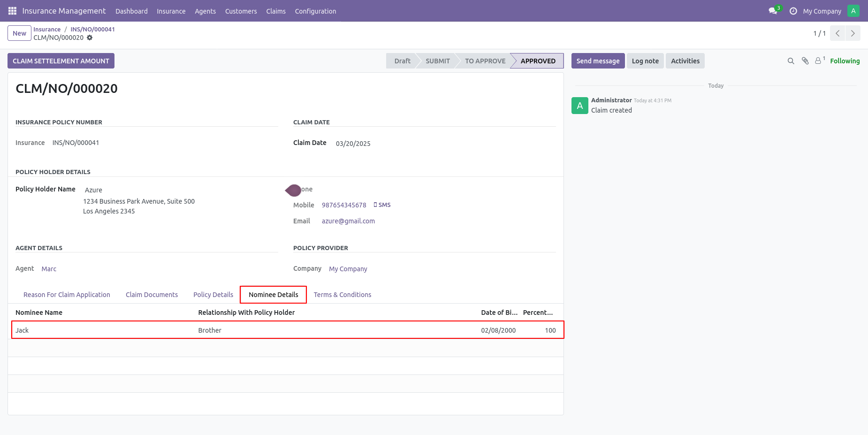The image size is (868, 435).
Task: Click the mobile number 987654345678
Action: (344, 205)
